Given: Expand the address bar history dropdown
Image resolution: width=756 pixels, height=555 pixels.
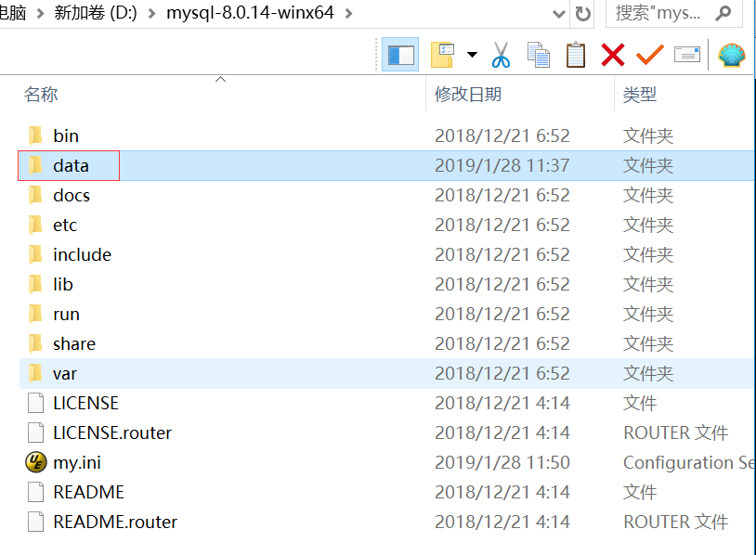Looking at the screenshot, I should (559, 14).
